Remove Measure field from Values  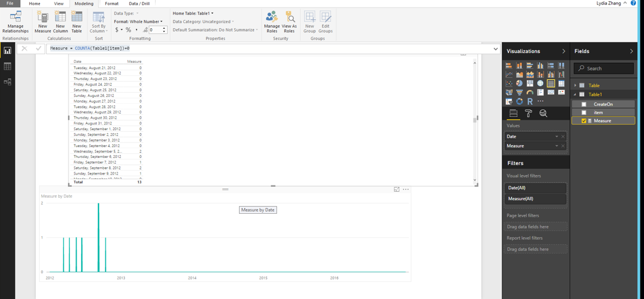pyautogui.click(x=563, y=146)
